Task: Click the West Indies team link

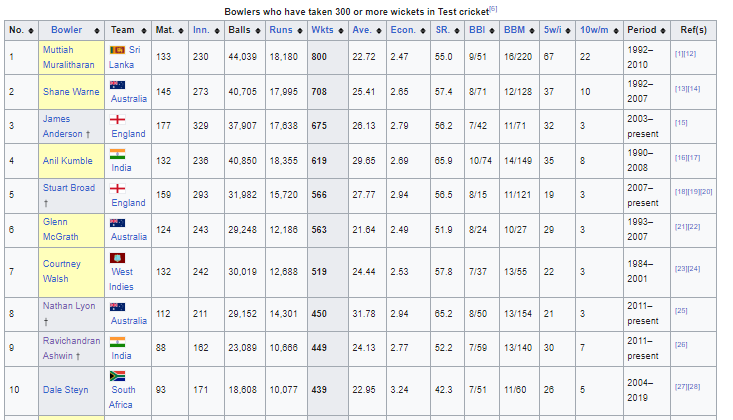Action: (121, 279)
